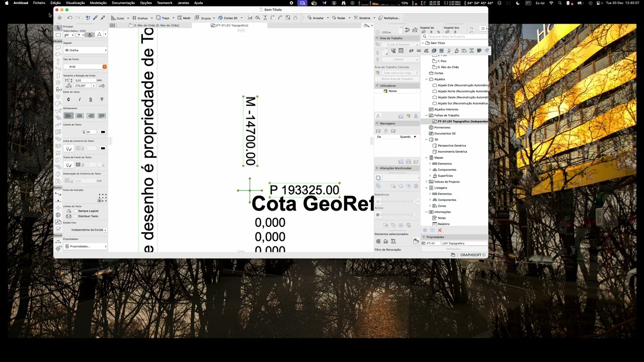This screenshot has height=362, width=644.
Task: Collapse the Alçados tree node
Action: [427, 79]
